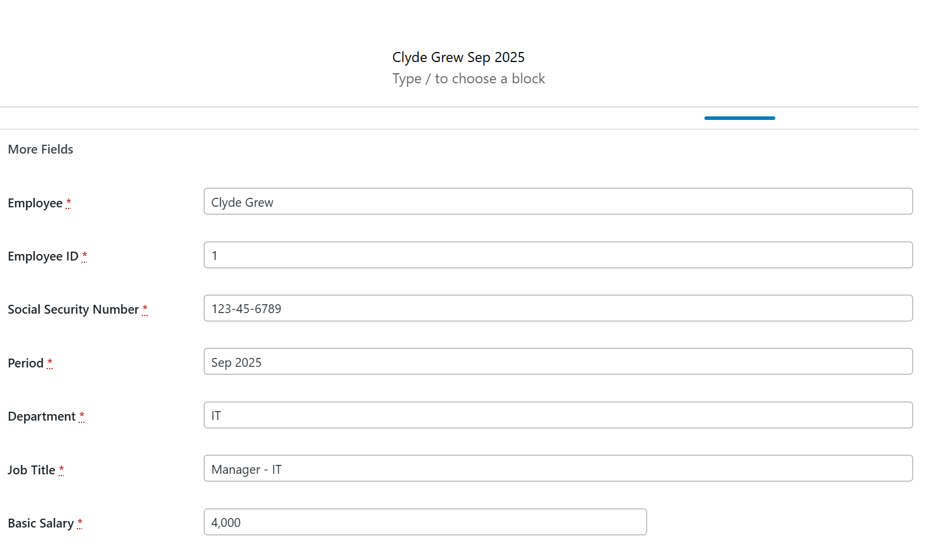Viewport: 933px width, 560px height.
Task: Select the Basic Salary input field
Action: 425,522
